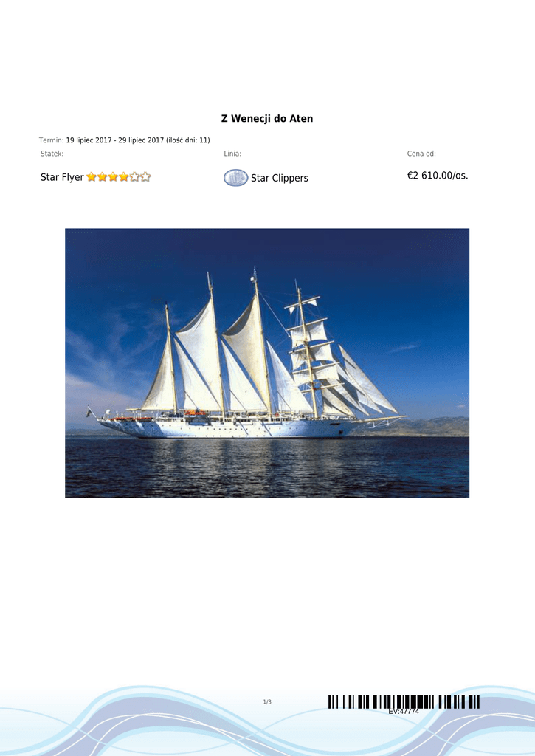Click the Star Clippers line name
535x756 pixels.
point(280,179)
